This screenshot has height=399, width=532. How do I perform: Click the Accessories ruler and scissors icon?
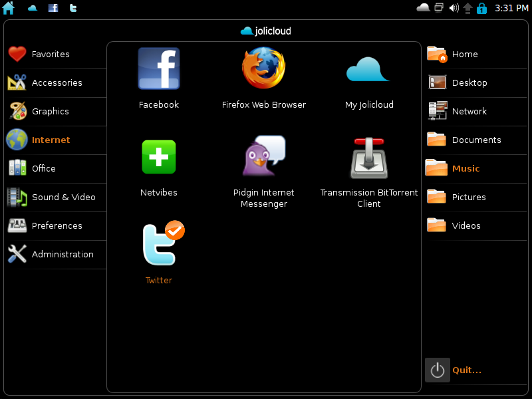(x=17, y=82)
